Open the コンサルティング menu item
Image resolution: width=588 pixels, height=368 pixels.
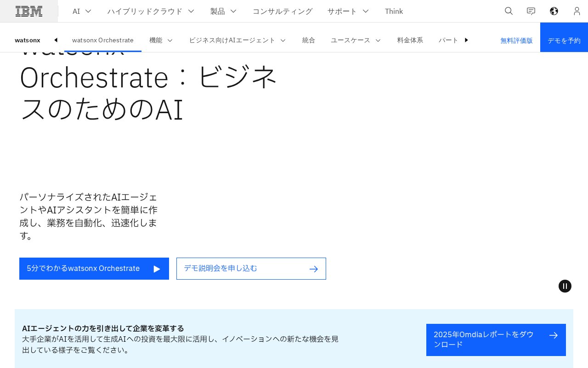tap(283, 11)
